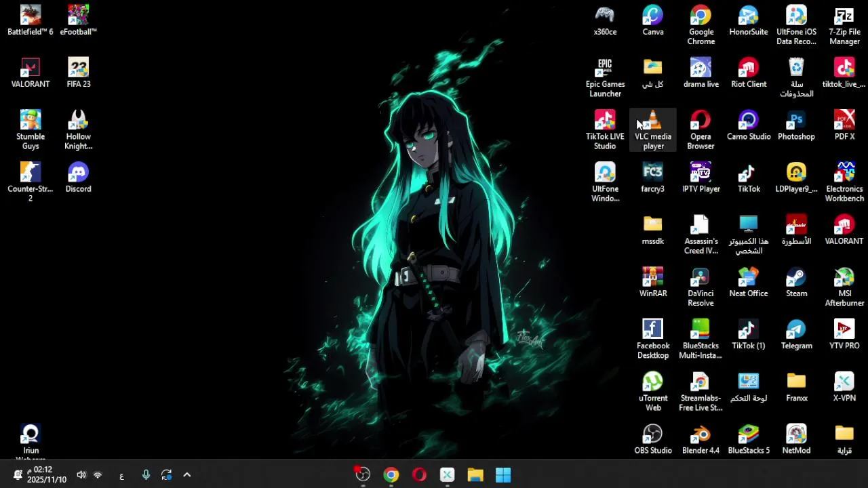This screenshot has width=868, height=488.
Task: Open uTorrent Web shortcut
Action: pos(653,390)
